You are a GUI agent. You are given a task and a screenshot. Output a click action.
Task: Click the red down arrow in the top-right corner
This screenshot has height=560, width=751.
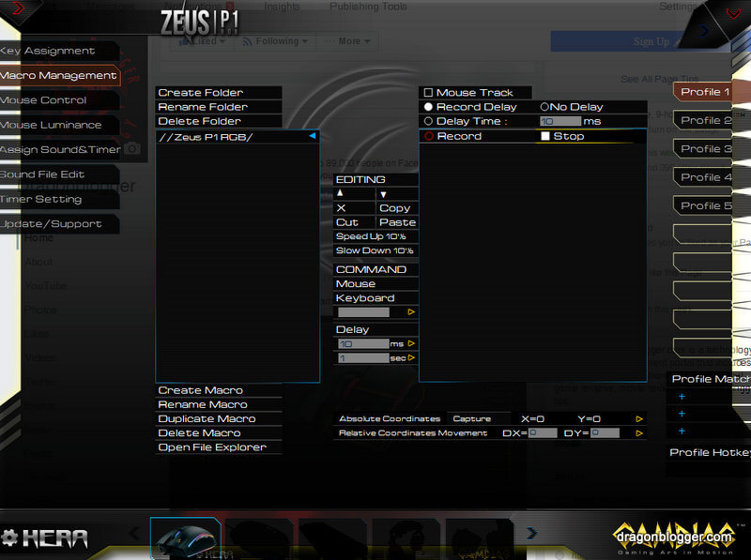733,13
